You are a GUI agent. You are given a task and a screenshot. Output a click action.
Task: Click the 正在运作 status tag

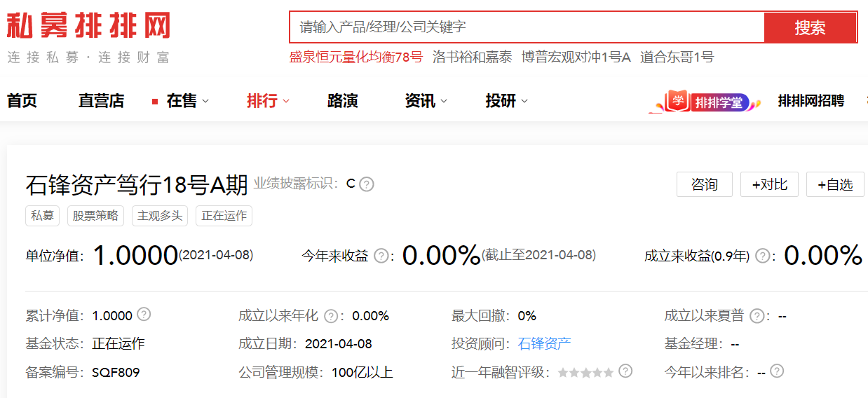(224, 216)
